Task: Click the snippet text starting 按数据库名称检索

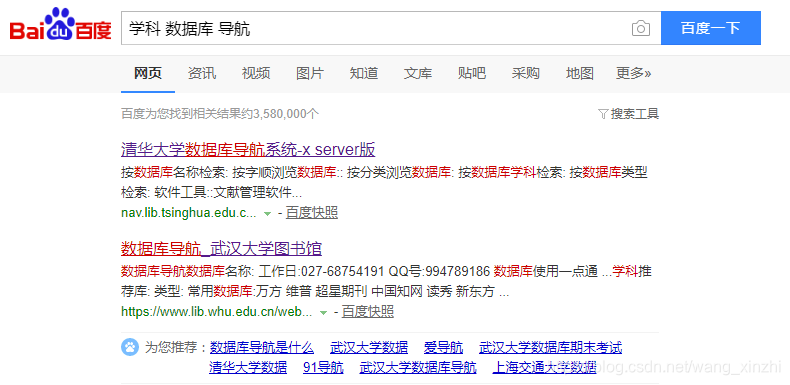Action: tap(384, 183)
